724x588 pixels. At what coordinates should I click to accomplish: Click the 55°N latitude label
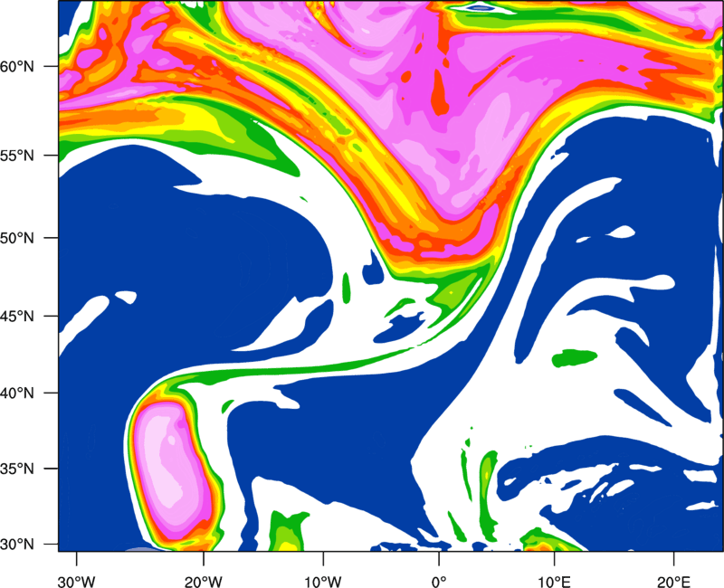[17, 156]
